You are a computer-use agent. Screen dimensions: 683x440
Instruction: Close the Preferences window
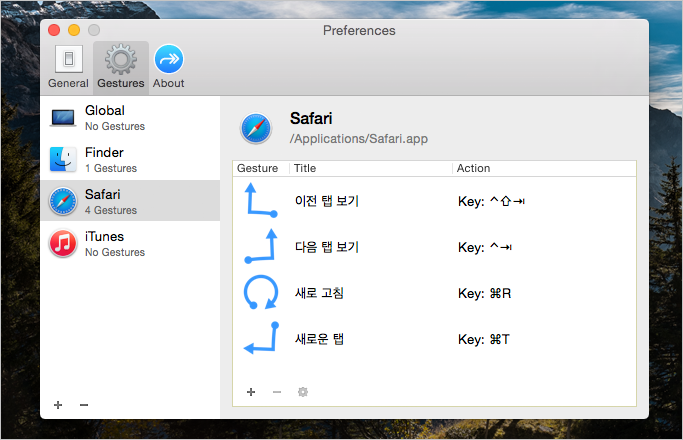coord(54,30)
